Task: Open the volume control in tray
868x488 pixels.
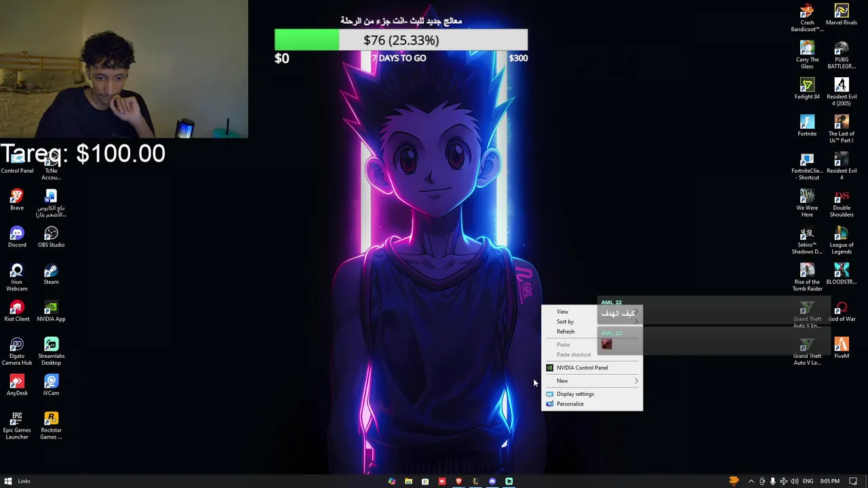Action: (x=794, y=481)
